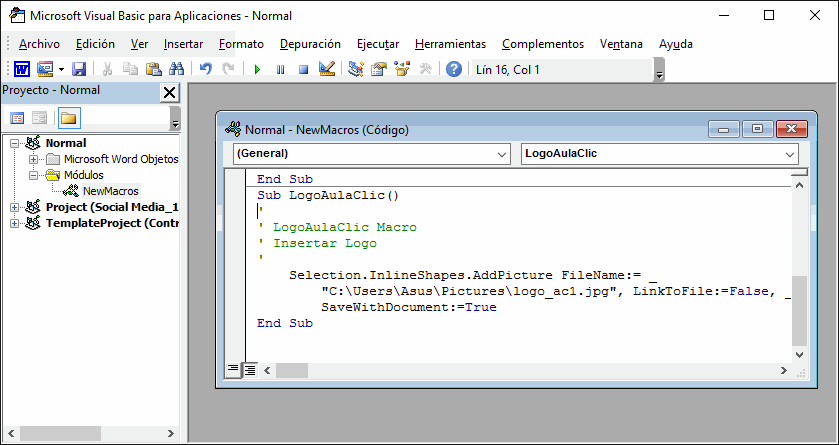
Task: Run the macro with the green play icon
Action: pos(257,70)
